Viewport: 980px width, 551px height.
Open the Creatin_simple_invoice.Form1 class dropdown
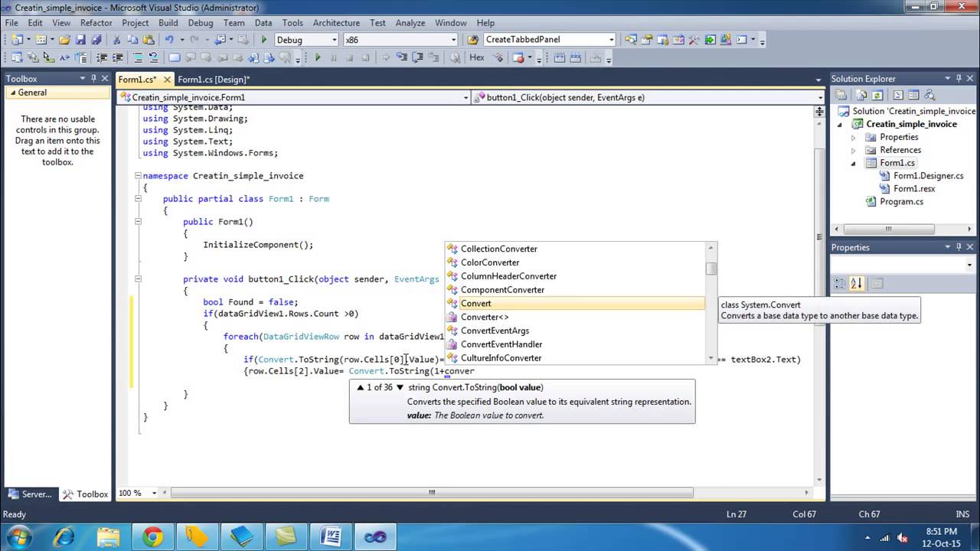(465, 97)
